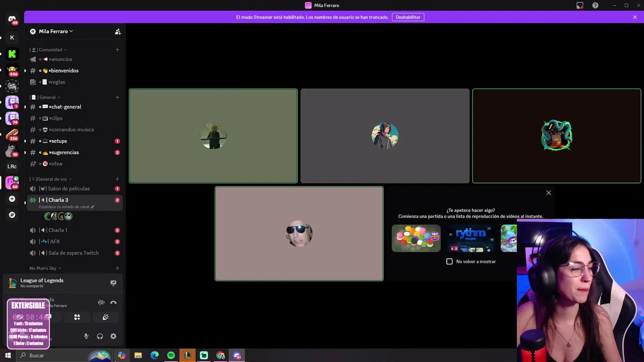Add channel to Comunidad category
Image resolution: width=644 pixels, height=362 pixels.
pyautogui.click(x=117, y=50)
